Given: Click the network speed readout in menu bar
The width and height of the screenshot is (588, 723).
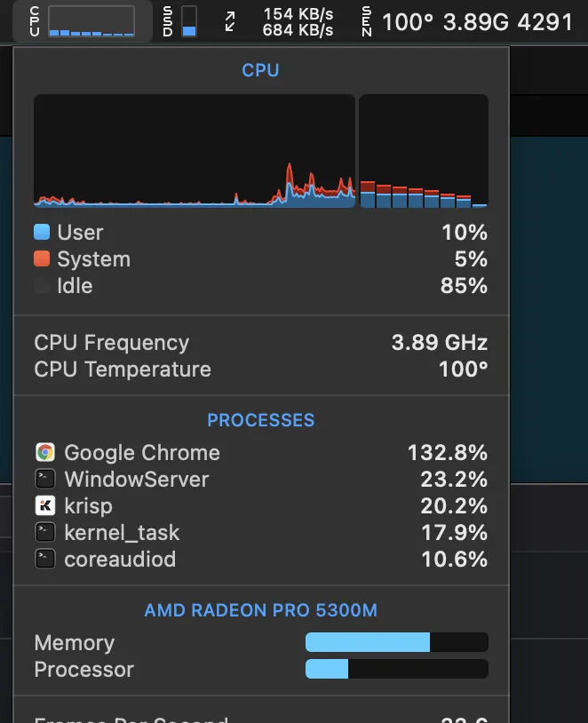Looking at the screenshot, I should pyautogui.click(x=298, y=21).
